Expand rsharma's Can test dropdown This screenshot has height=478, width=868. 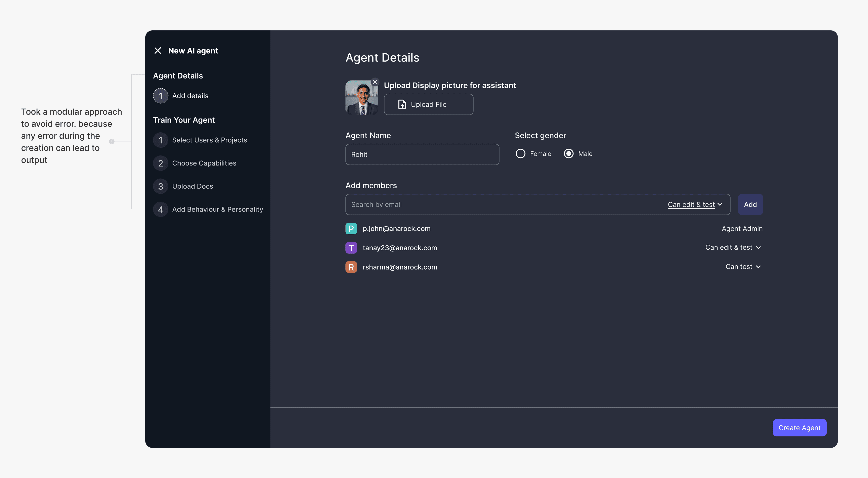743,267
